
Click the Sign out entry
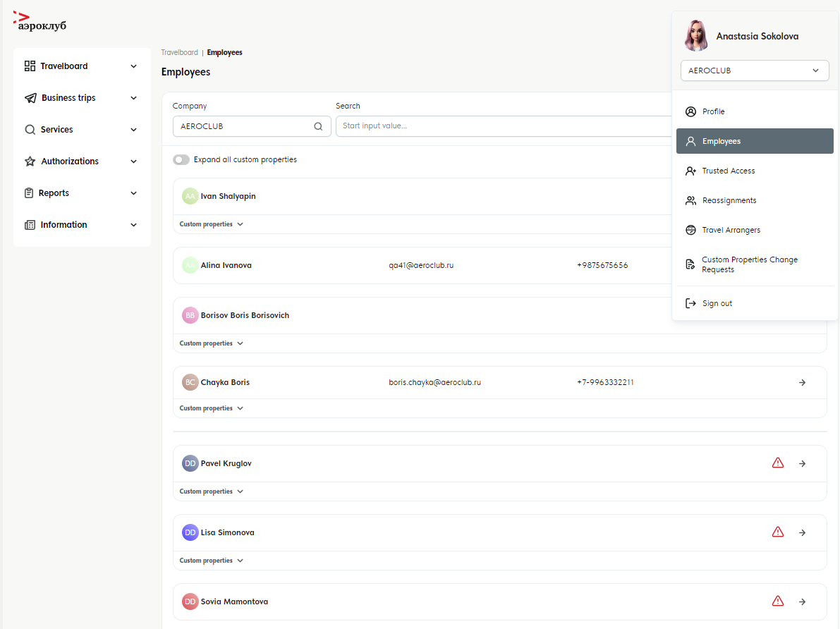pyautogui.click(x=717, y=303)
